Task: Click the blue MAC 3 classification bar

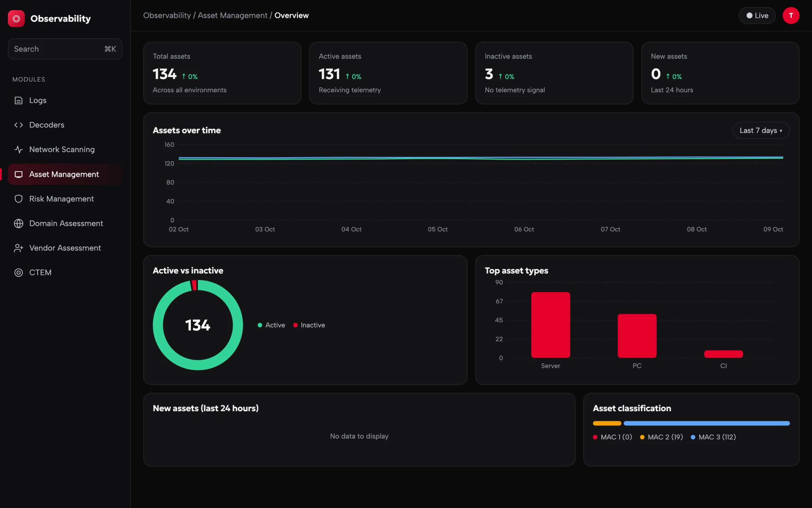Action: coord(706,423)
